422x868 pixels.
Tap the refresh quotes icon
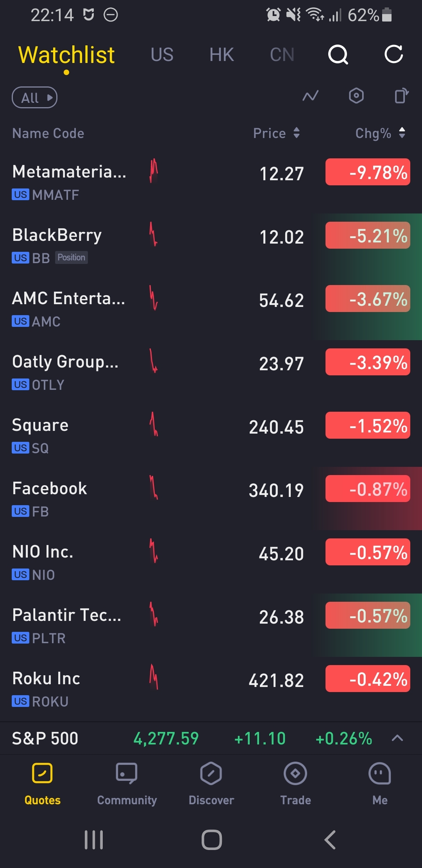[x=393, y=54]
